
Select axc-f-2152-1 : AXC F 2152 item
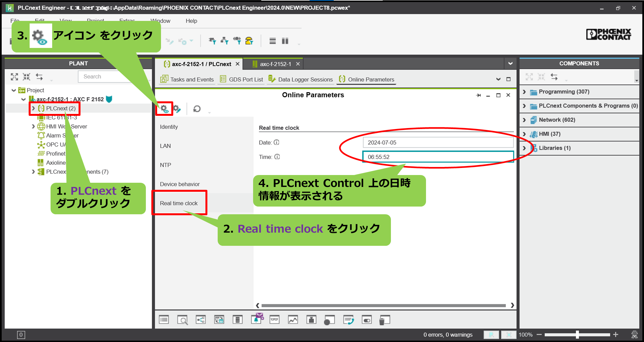coord(70,99)
